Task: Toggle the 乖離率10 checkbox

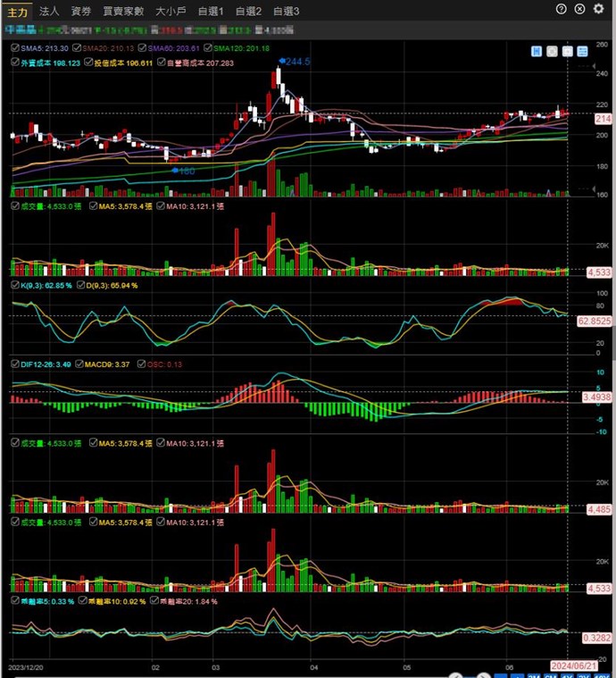Action: point(82,600)
